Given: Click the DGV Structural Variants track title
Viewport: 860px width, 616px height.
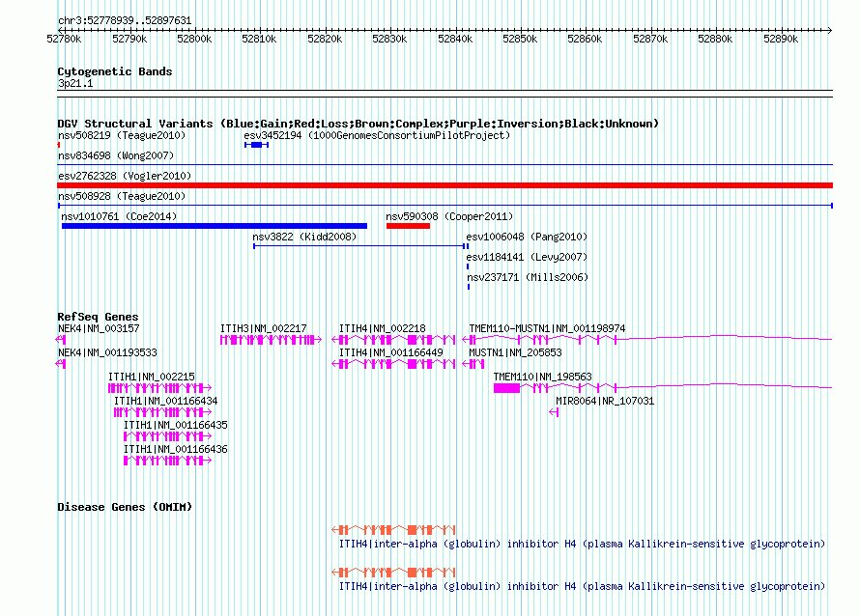Looking at the screenshot, I should tap(358, 124).
